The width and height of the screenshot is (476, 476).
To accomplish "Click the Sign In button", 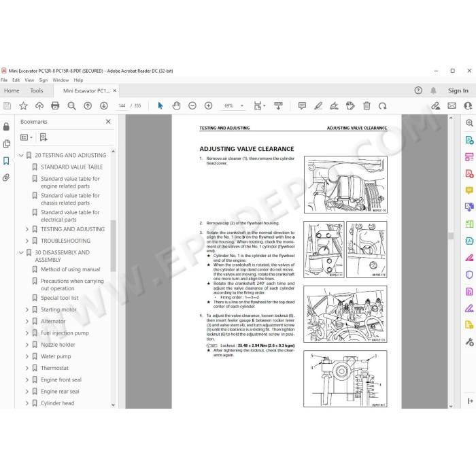I will [458, 90].
